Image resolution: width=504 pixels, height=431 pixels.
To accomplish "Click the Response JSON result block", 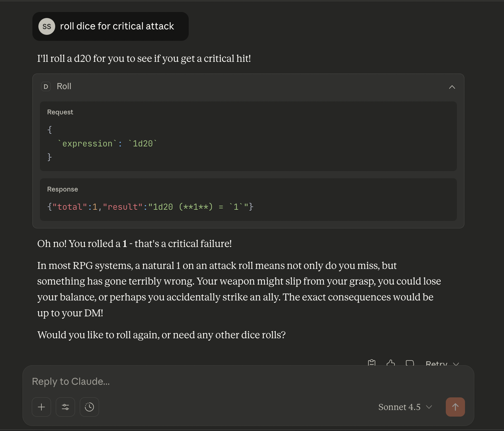I will click(248, 200).
